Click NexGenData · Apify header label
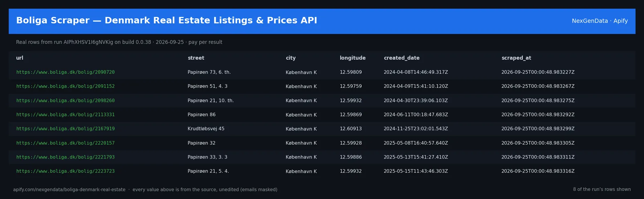 (600, 21)
